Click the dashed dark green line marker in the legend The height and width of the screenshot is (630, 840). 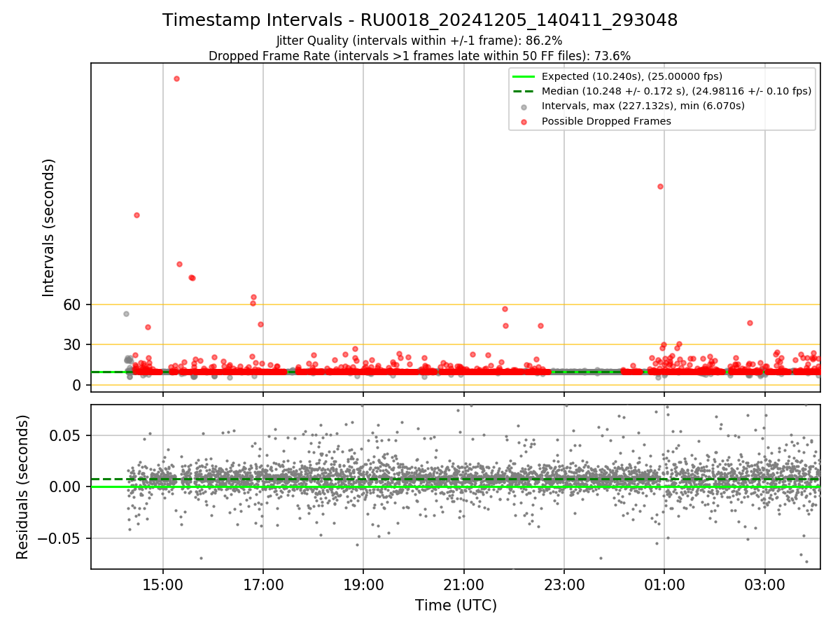[524, 91]
